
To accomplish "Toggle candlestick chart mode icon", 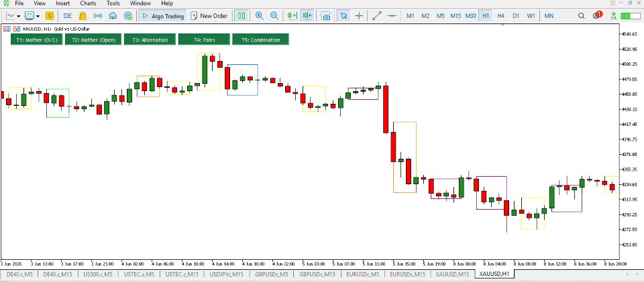I will tap(241, 16).
